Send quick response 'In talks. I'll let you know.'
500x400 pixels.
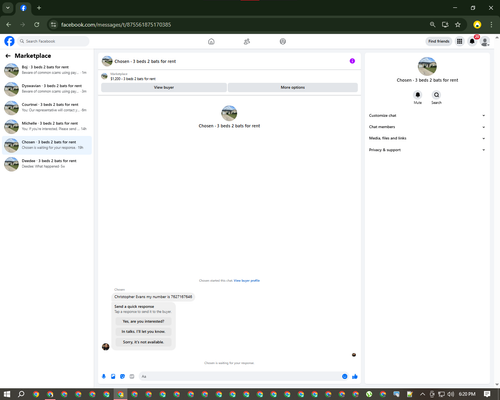click(x=143, y=332)
